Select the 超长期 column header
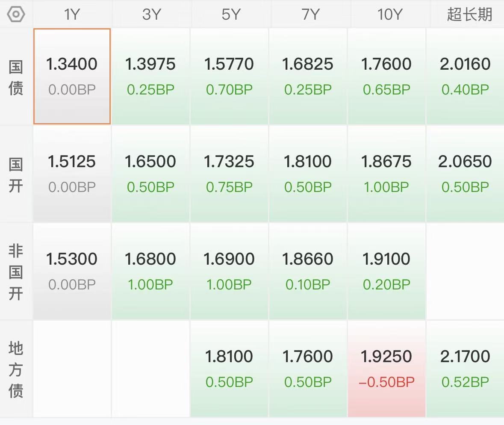 tap(469, 14)
